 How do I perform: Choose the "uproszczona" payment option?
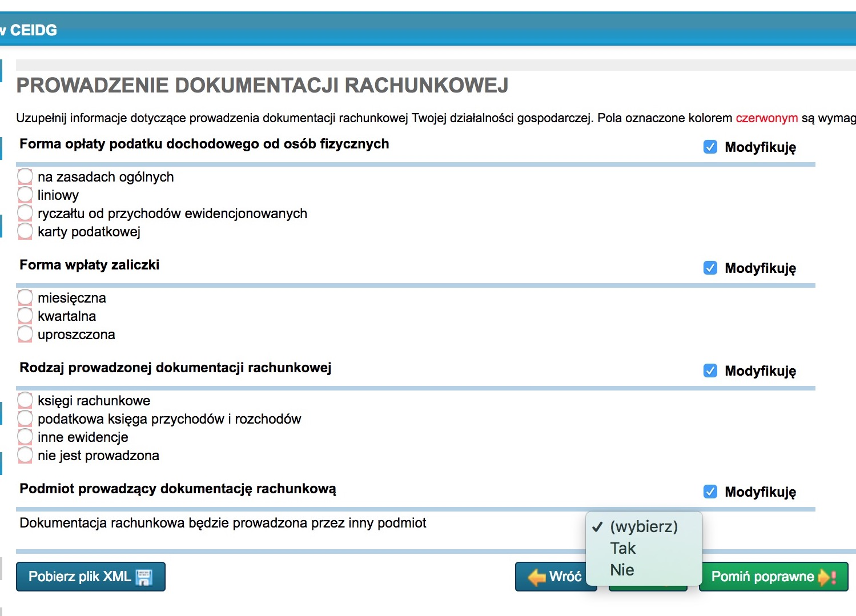point(25,334)
